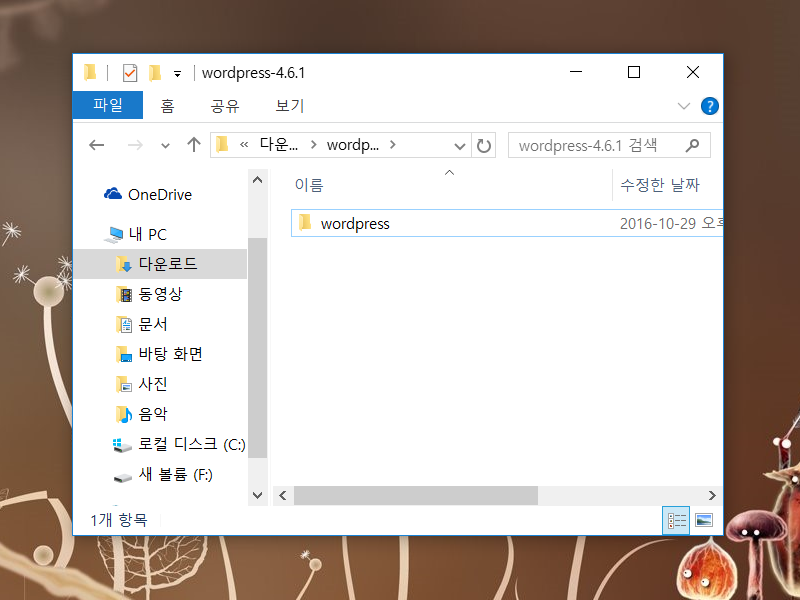
Task: Switch to details view in status bar
Action: 677,520
